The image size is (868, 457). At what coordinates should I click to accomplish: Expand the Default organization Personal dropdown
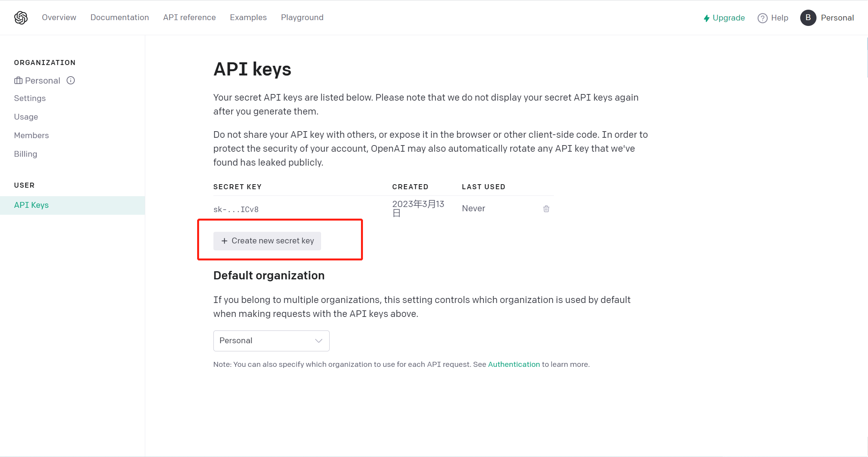[x=271, y=341]
